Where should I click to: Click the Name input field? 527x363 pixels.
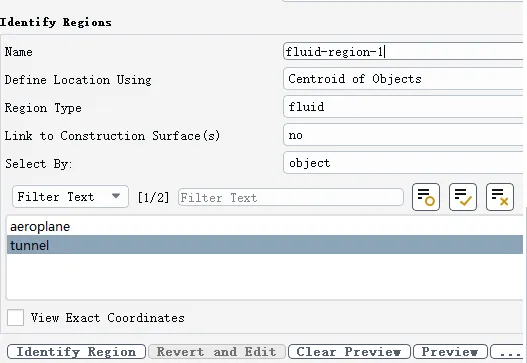point(403,51)
